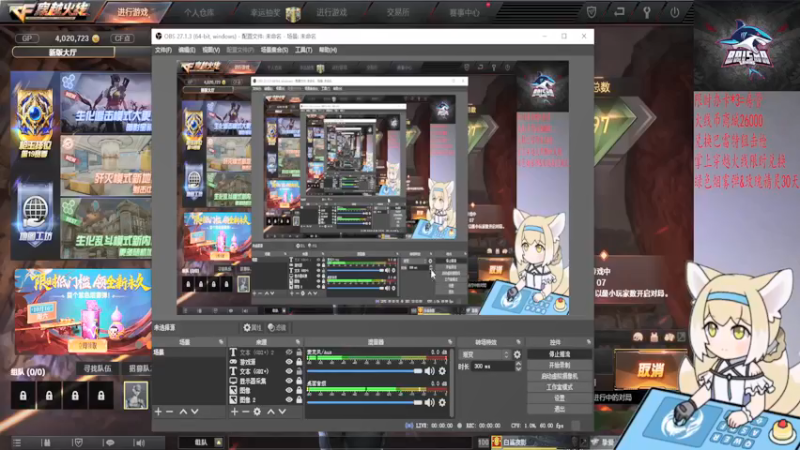Image resolution: width=800 pixels, height=450 pixels.
Task: Click the wrench settings icon in CrossFire top bar
Action: coord(647,12)
